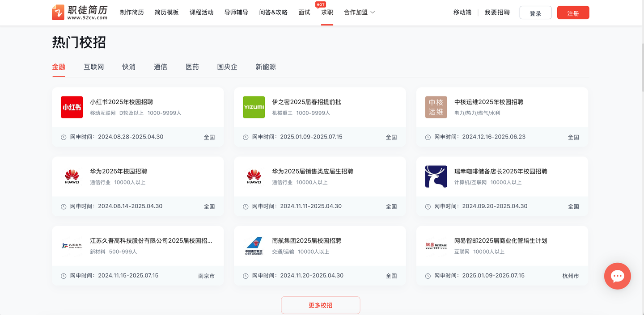Viewport: 644px width, 315px height.
Task: Click the 机械重工 industry tag
Action: (282, 113)
